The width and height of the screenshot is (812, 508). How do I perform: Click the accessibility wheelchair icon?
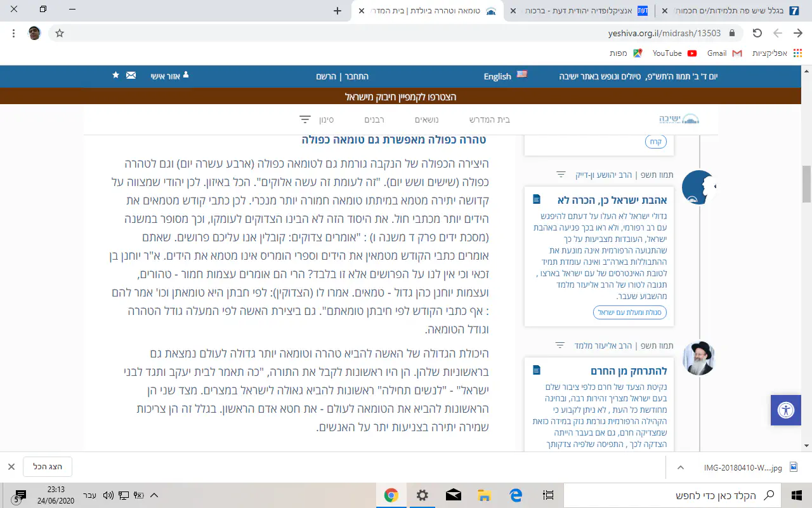[786, 410]
